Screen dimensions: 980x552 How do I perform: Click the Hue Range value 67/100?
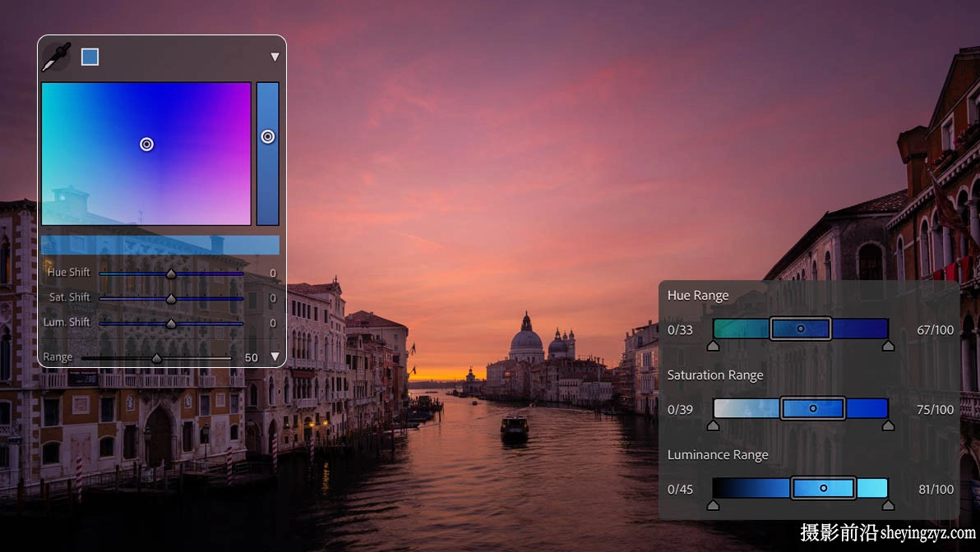[936, 329]
